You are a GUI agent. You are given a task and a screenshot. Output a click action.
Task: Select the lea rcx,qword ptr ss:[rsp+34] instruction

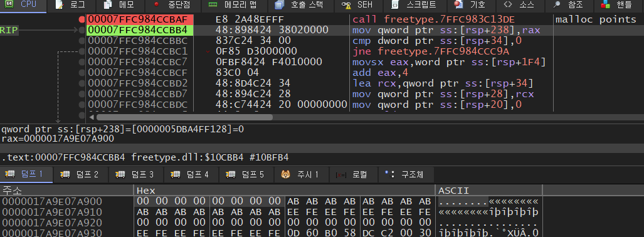[x=443, y=83]
